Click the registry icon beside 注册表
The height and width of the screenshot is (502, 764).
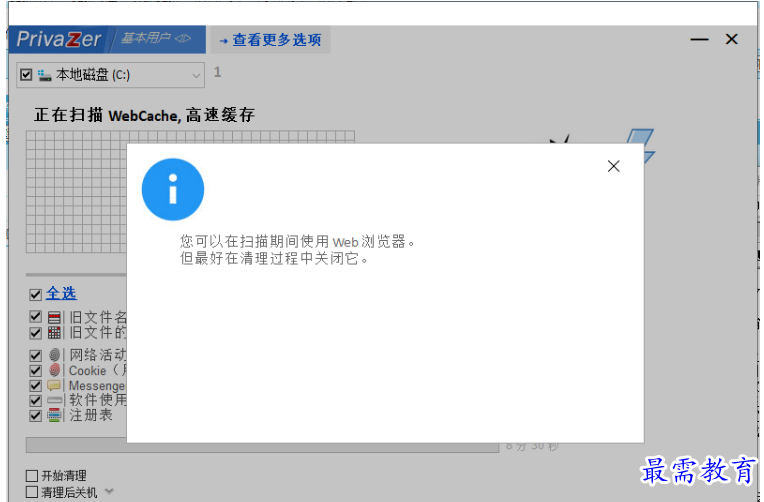[x=54, y=416]
